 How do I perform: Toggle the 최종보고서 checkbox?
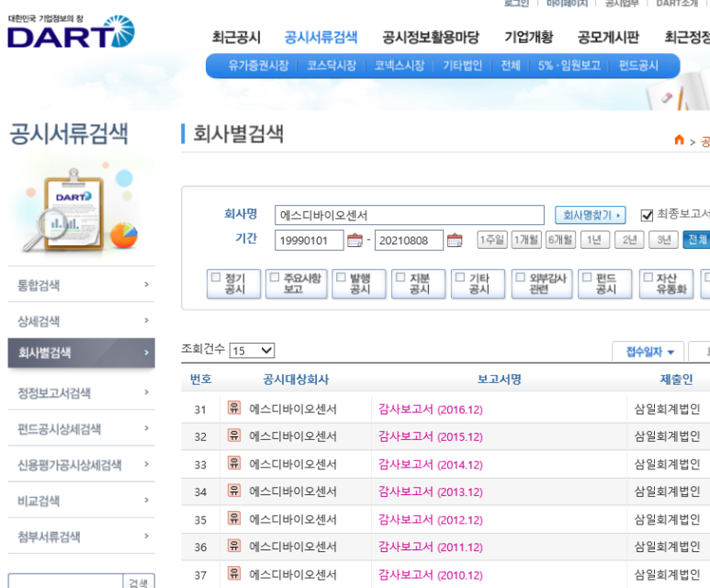click(x=647, y=214)
